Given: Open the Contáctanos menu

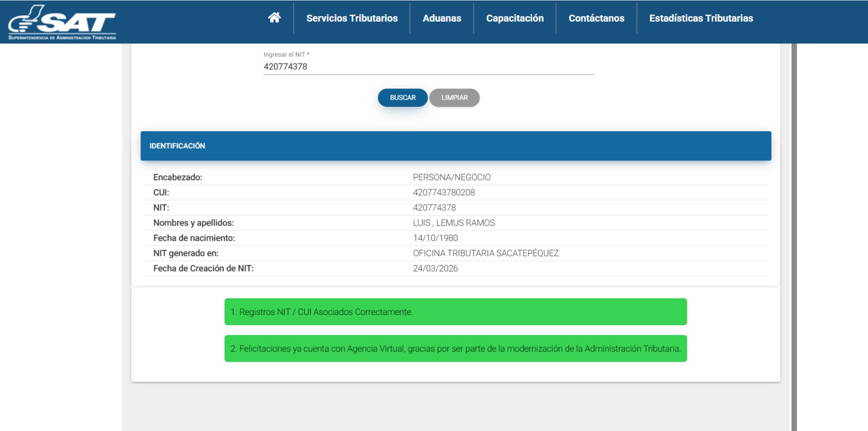Looking at the screenshot, I should (x=596, y=18).
